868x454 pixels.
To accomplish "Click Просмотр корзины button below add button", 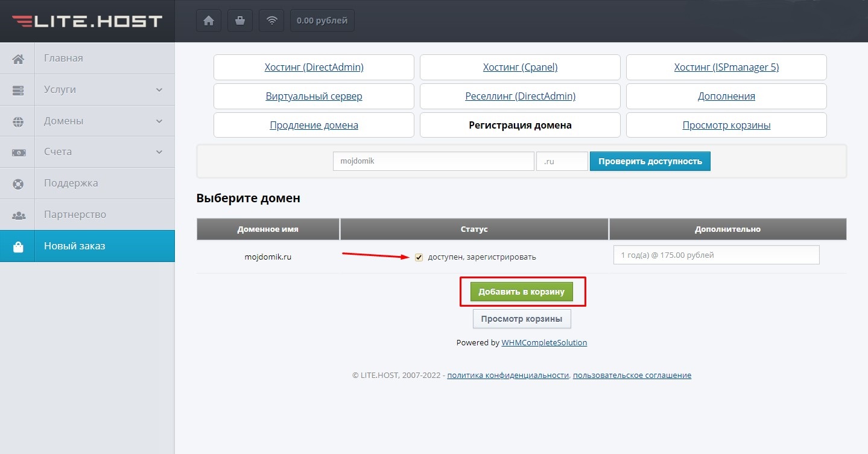I will click(x=522, y=319).
